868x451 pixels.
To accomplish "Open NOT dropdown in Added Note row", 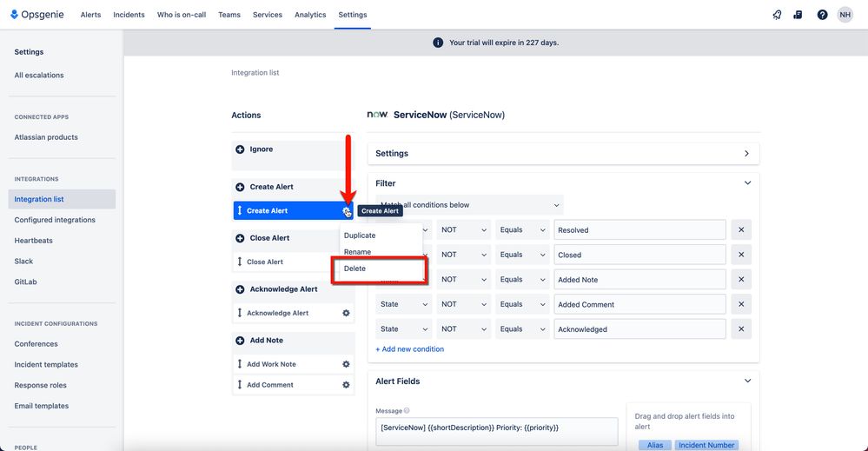I will (464, 280).
